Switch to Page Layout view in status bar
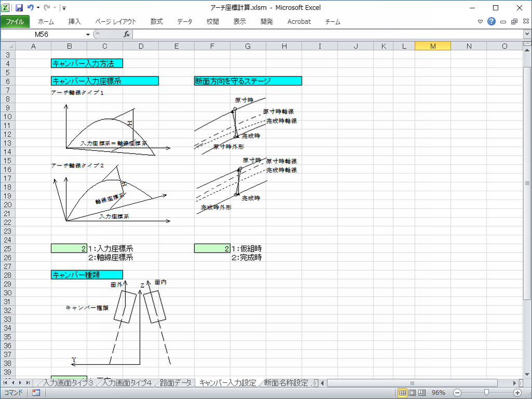The height and width of the screenshot is (399, 532). pos(412,393)
